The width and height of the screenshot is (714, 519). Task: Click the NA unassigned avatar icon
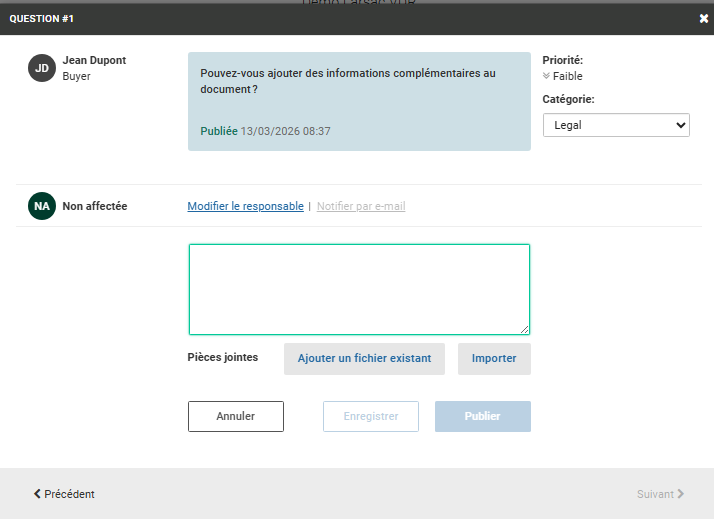point(42,206)
